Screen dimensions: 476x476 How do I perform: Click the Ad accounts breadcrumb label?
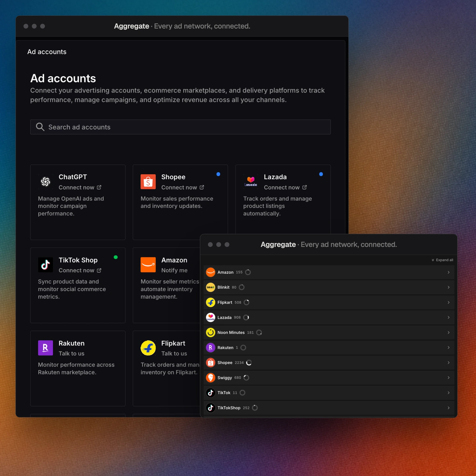coord(47,52)
